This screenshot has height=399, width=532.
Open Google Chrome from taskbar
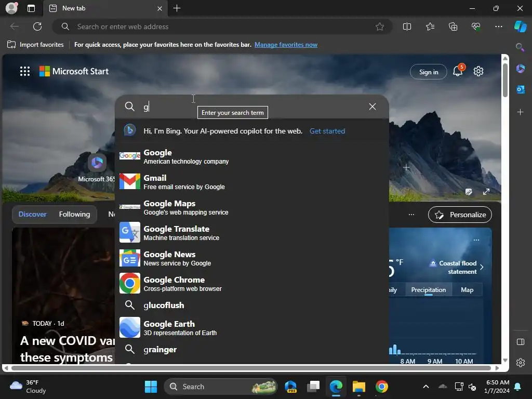382,387
